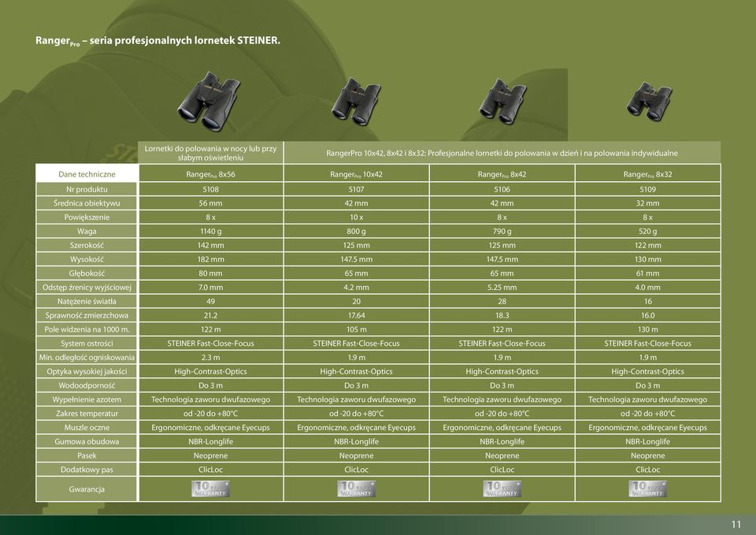
Task: Select the 105 m field of view value
Action: click(356, 329)
